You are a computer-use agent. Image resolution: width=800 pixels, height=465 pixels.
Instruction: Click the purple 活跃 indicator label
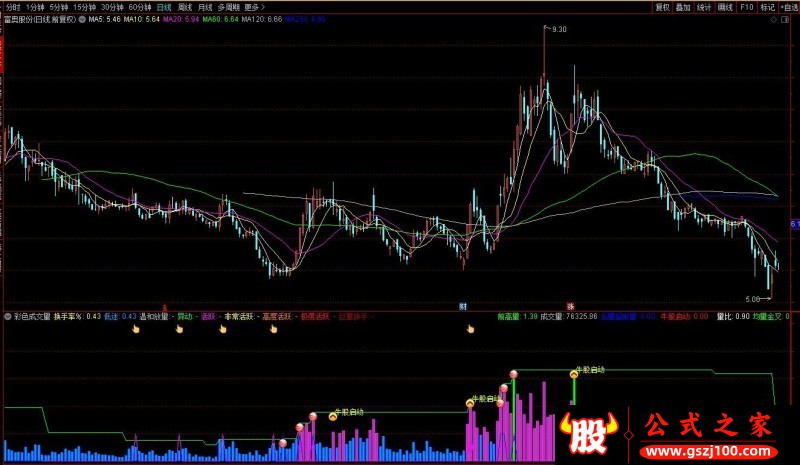[x=211, y=316]
